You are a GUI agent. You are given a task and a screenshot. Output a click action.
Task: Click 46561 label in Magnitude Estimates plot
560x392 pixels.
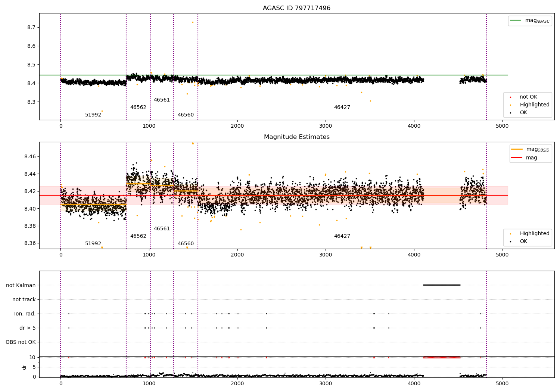click(162, 229)
